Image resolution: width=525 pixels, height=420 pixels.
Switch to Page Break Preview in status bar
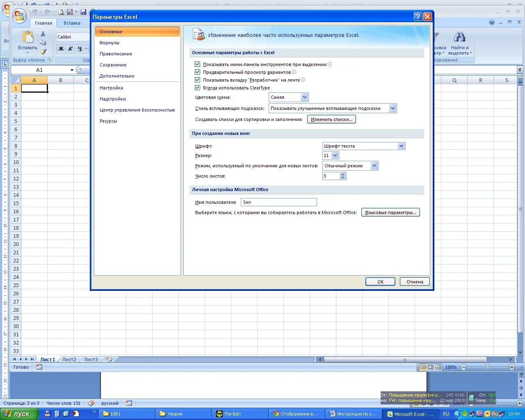[438, 367]
